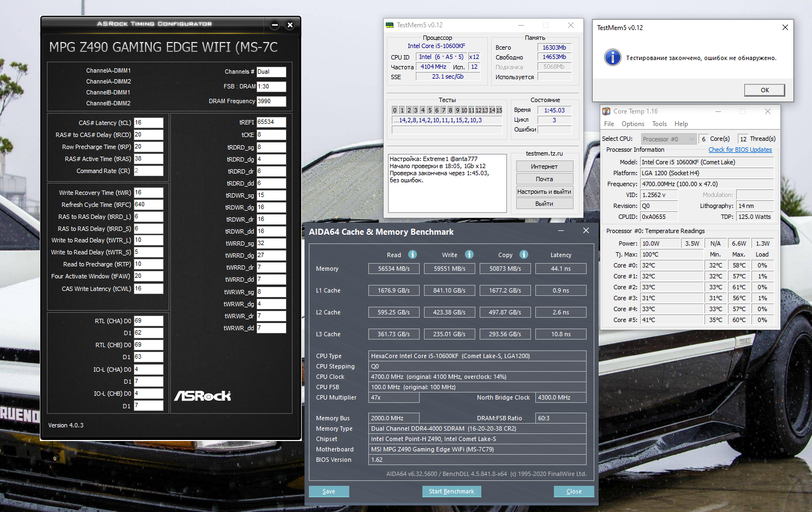Click the Настроить и выйти button
Image resolution: width=812 pixels, height=512 pixels.
545,192
